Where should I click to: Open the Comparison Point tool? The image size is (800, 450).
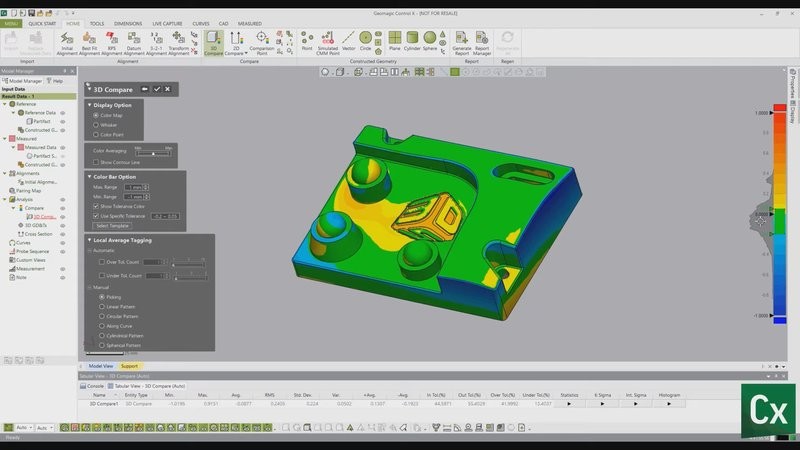[x=262, y=42]
